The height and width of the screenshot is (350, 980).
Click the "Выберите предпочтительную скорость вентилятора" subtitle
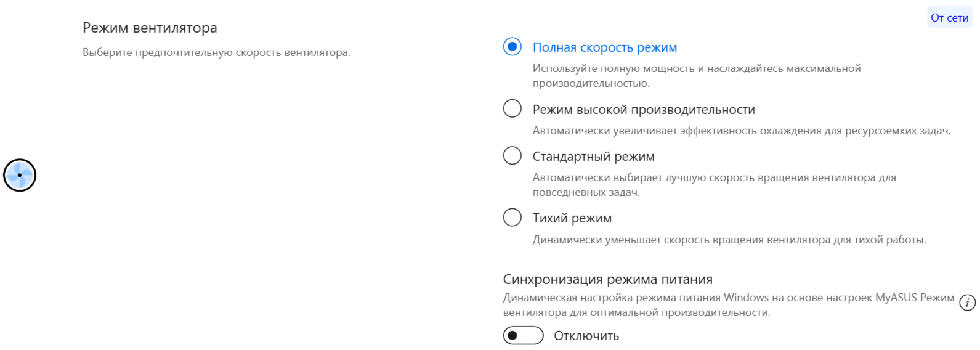[216, 52]
